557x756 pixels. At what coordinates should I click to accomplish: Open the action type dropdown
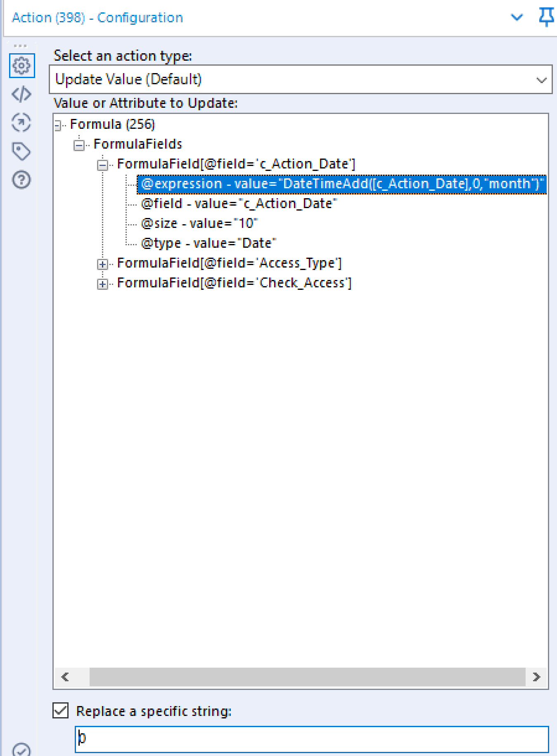pyautogui.click(x=541, y=80)
